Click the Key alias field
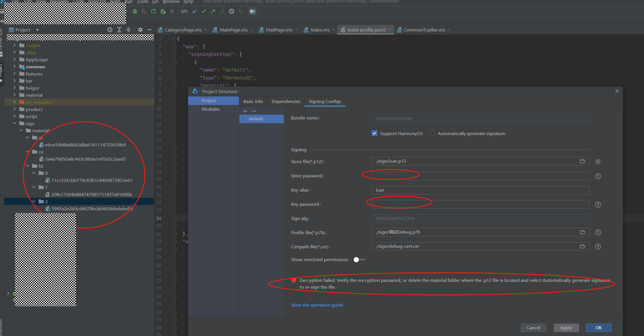The height and width of the screenshot is (336, 644). tap(480, 190)
